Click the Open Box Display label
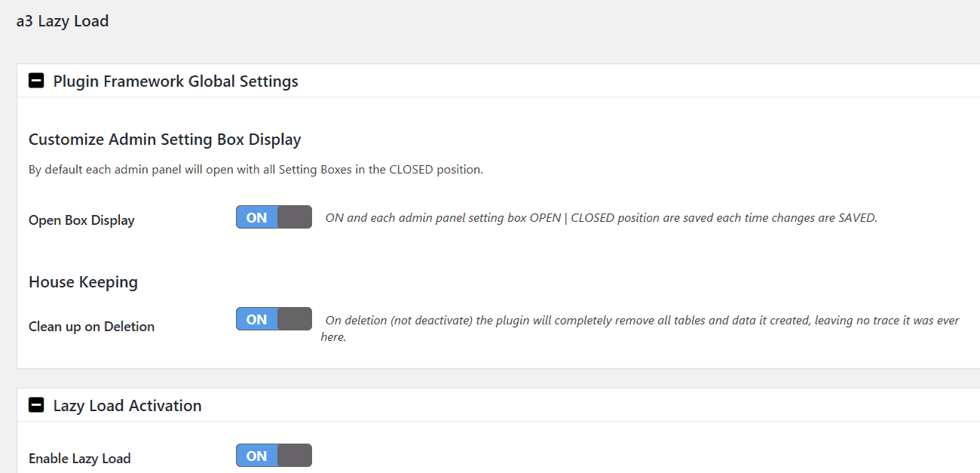This screenshot has height=473, width=980. (x=81, y=220)
